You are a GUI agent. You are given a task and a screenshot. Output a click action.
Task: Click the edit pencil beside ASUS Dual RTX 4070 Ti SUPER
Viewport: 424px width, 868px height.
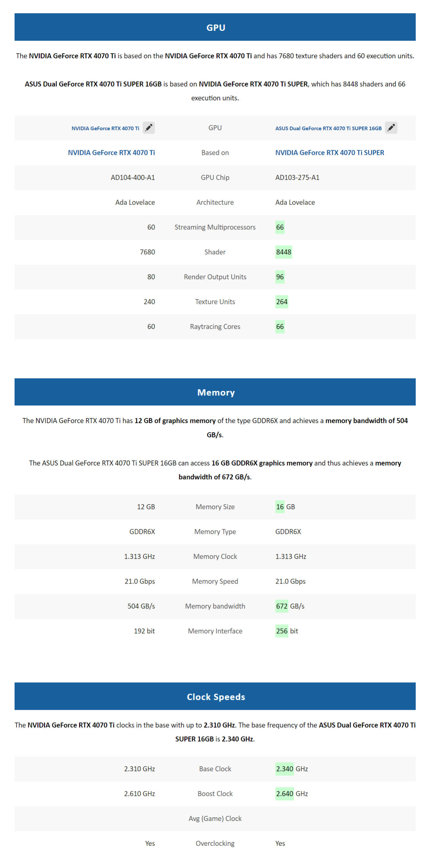391,128
